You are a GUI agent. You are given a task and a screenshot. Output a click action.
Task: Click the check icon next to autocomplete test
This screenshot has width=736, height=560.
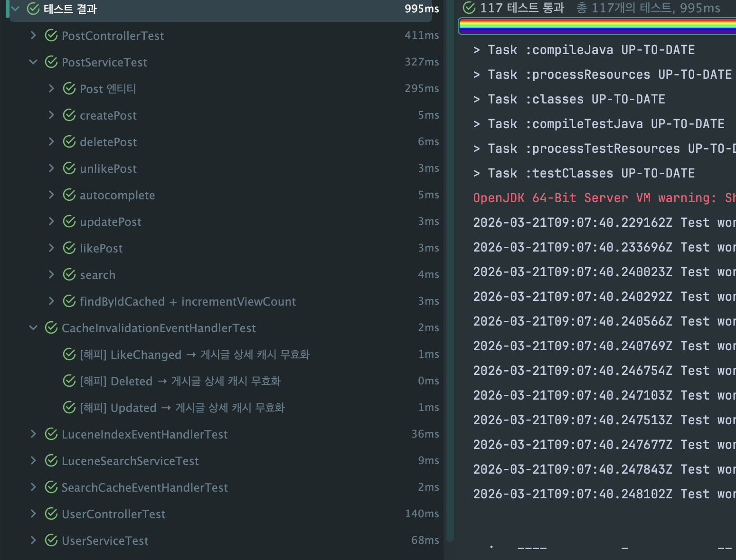click(69, 195)
